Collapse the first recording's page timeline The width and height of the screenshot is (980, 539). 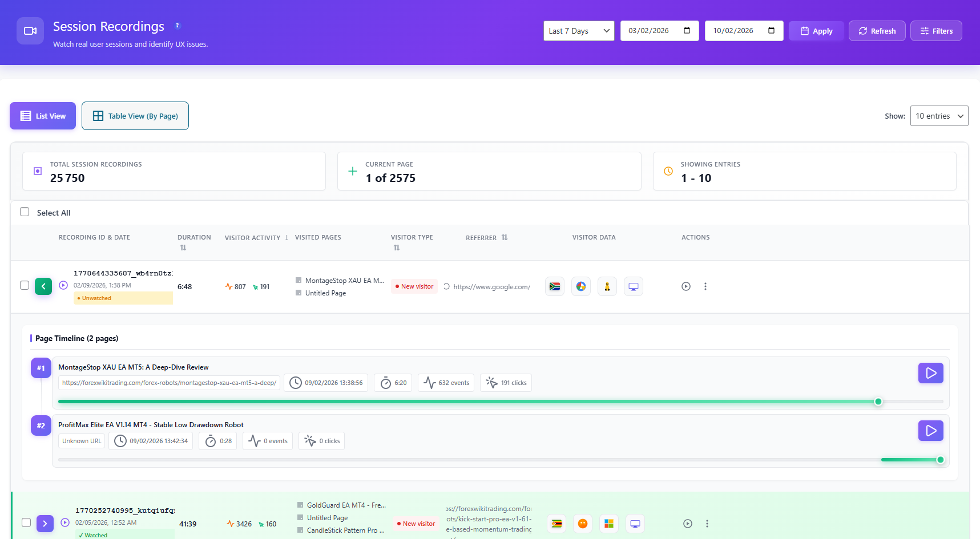click(43, 286)
